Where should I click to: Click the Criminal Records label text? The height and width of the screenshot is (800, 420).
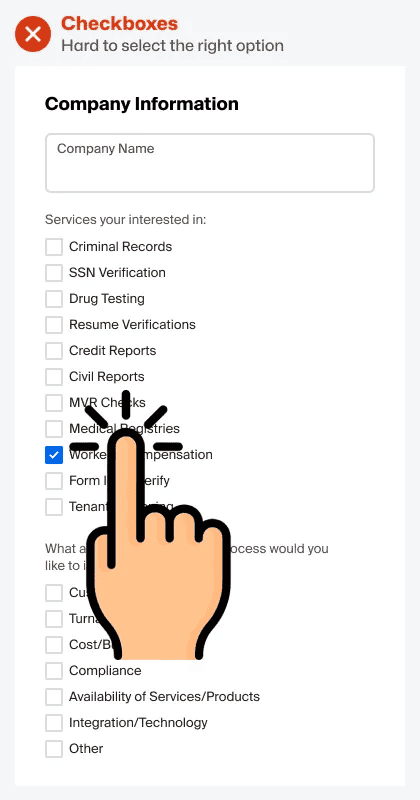[120, 247]
